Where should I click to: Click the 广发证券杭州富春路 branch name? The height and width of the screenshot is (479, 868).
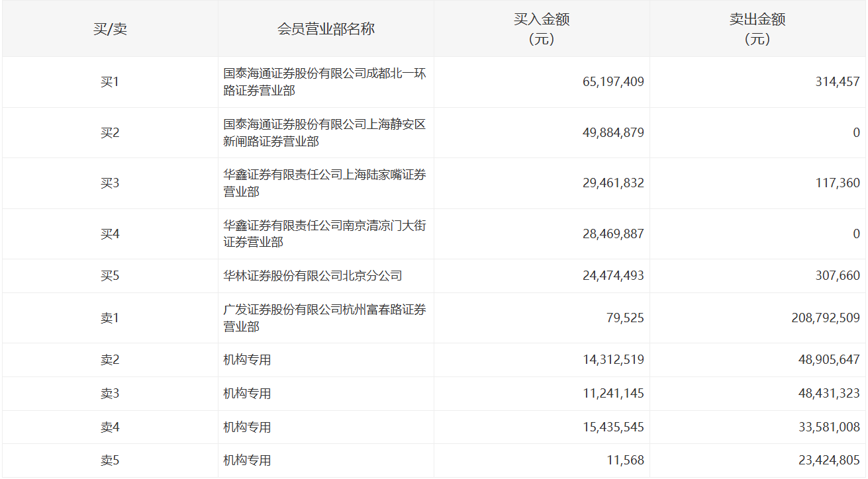coord(324,318)
